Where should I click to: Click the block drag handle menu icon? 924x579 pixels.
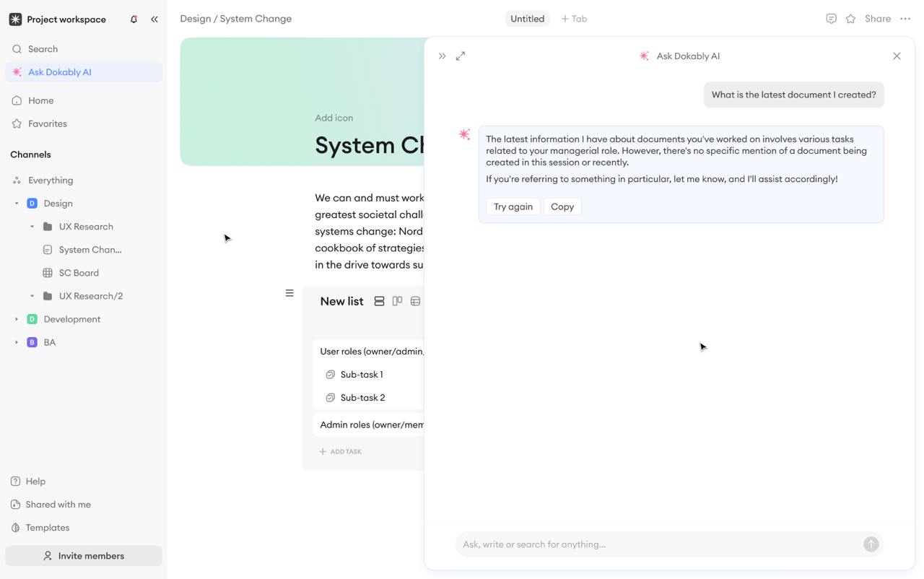(x=289, y=293)
